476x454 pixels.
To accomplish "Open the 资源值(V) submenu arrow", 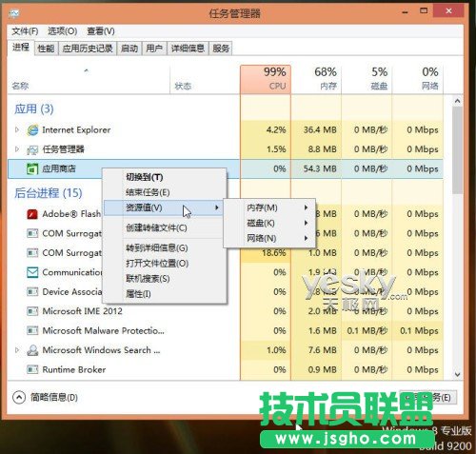I will (217, 207).
